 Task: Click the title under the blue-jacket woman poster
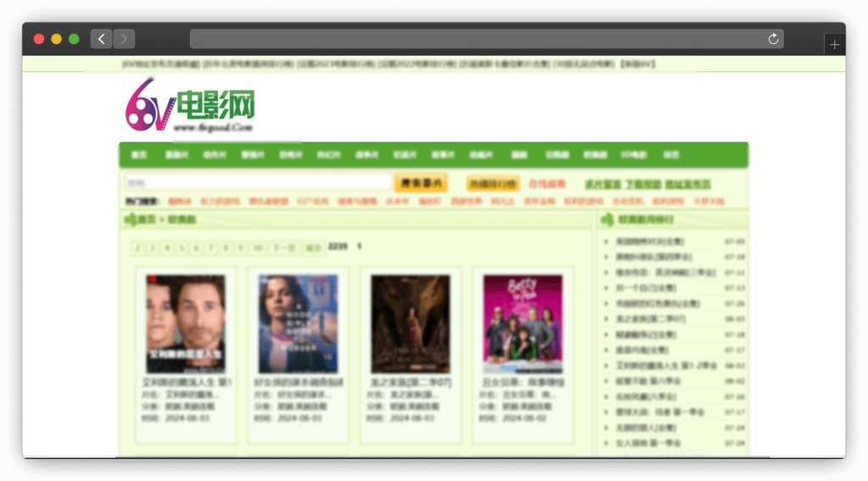coord(299,383)
